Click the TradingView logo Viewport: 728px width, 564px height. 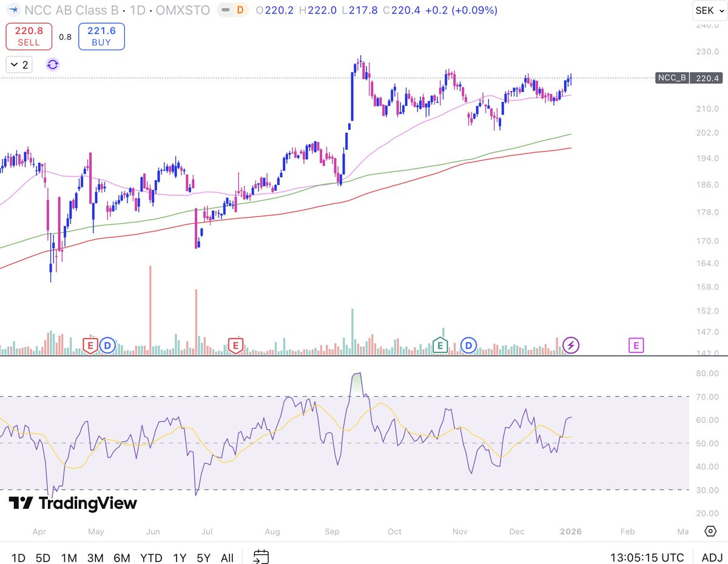[x=73, y=503]
